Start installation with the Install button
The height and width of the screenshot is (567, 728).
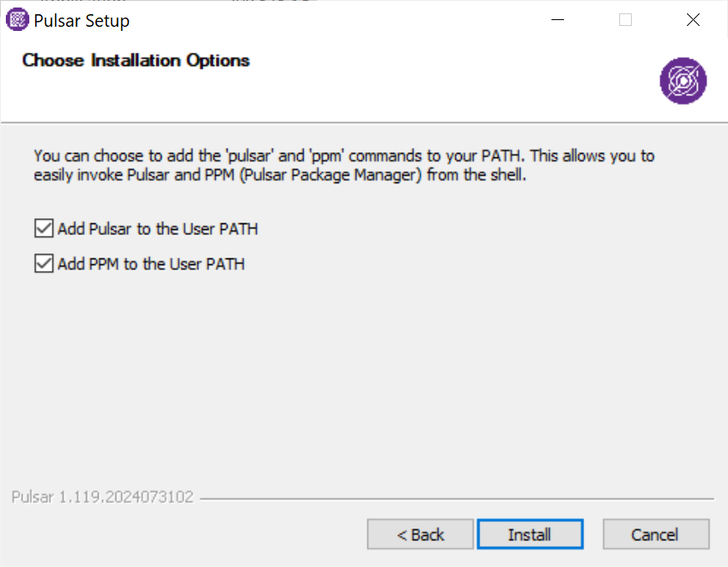[x=530, y=534]
